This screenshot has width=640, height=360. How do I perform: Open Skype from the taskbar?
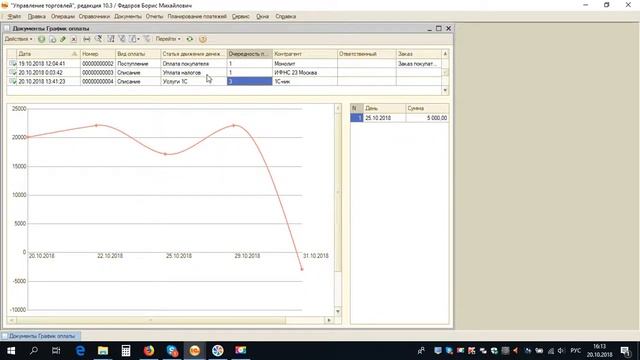pyautogui.click(x=172, y=351)
